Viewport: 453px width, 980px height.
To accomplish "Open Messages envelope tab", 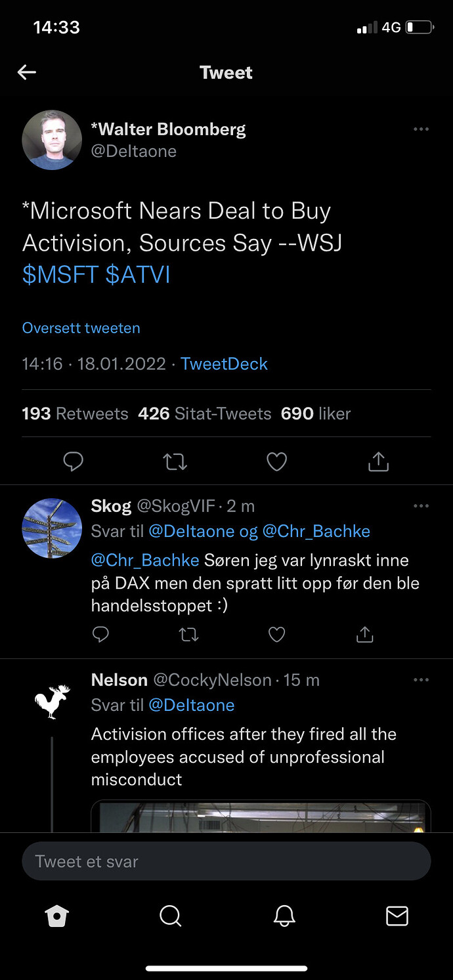I will [x=397, y=916].
